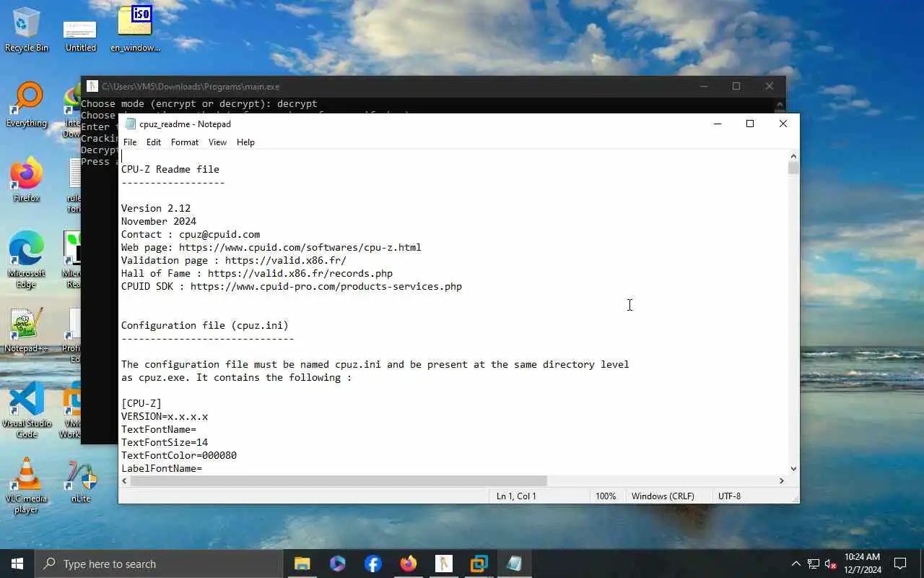Open the Facebook taskbar icon
This screenshot has width=924, height=578.
coord(372,564)
